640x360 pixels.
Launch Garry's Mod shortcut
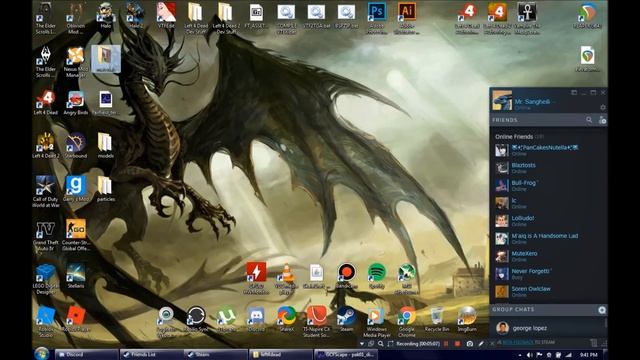76,189
